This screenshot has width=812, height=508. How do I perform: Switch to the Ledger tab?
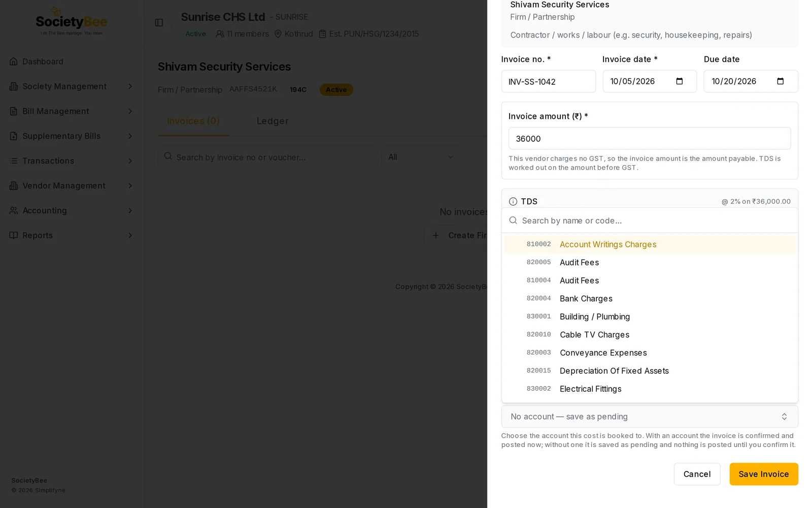tap(273, 121)
